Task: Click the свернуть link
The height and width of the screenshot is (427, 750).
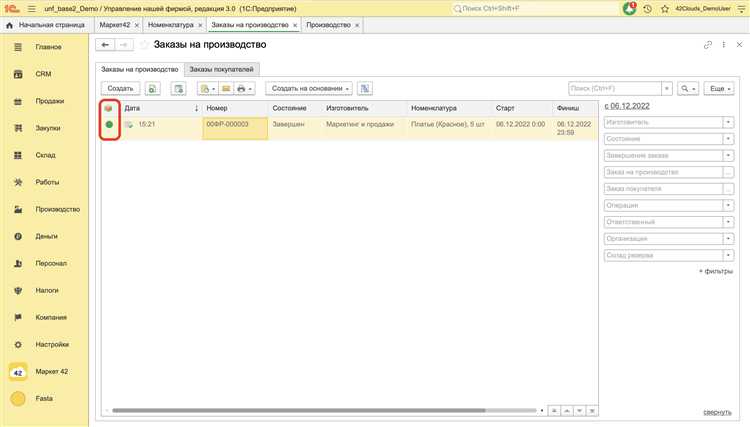Action: [717, 412]
